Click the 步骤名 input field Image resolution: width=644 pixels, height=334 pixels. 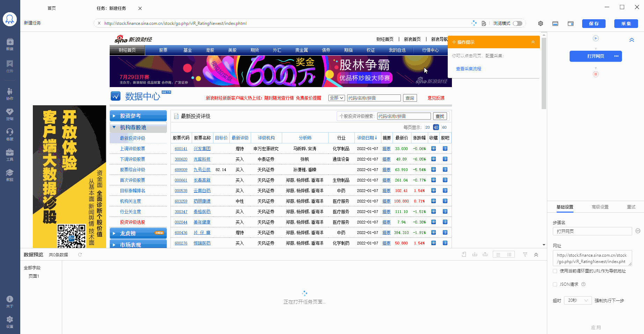[592, 231]
